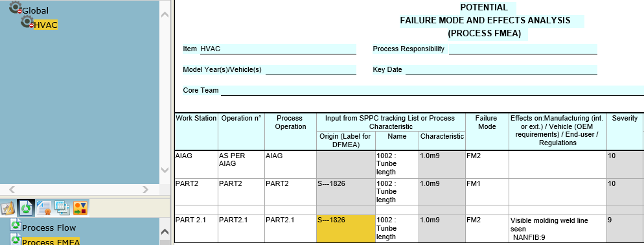Open Process Flow in the lower list

pos(49,227)
